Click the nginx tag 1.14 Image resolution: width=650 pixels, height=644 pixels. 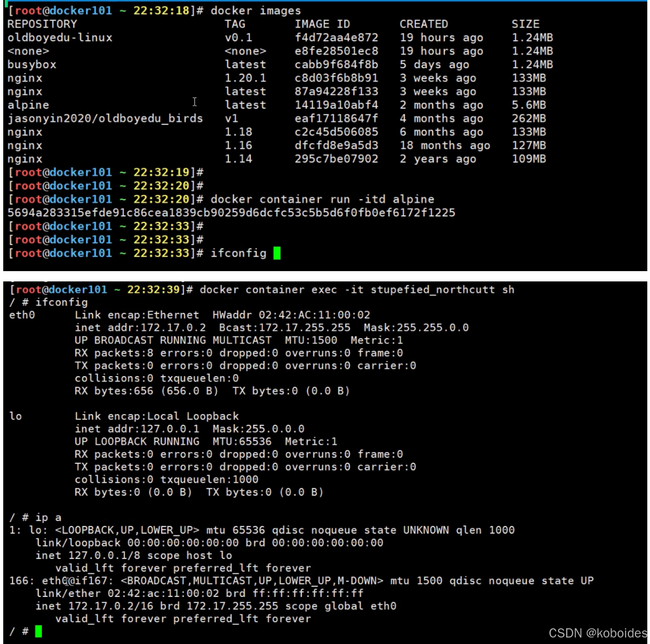click(x=238, y=159)
